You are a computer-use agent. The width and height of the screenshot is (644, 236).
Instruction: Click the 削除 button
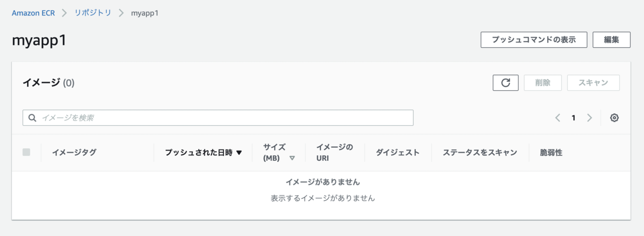pyautogui.click(x=543, y=83)
